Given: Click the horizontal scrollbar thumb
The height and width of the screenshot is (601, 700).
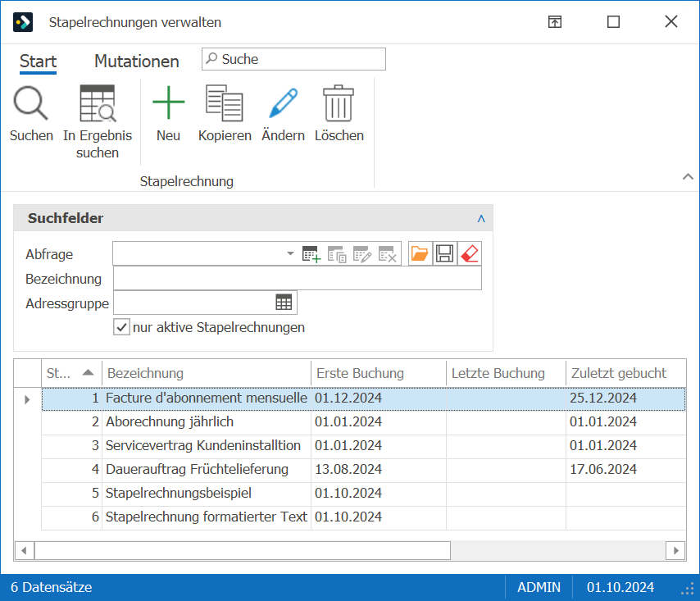Looking at the screenshot, I should pos(243,550).
